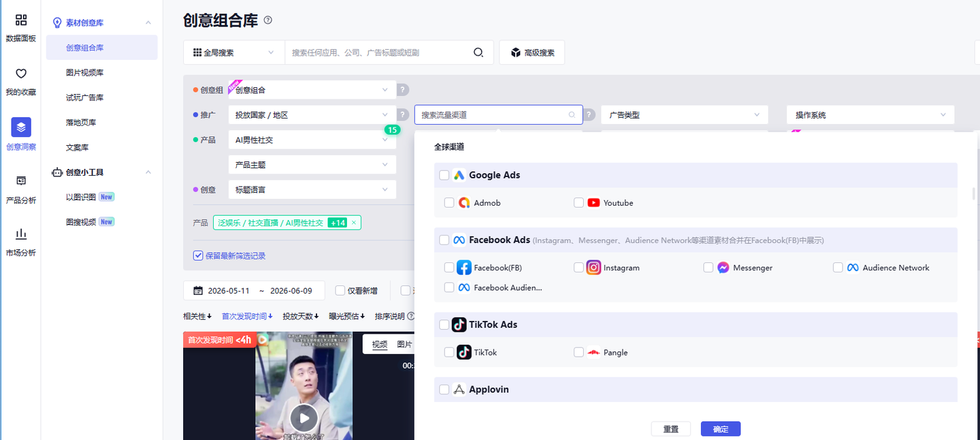Select the Facebook(FB) checkbox
This screenshot has height=440, width=980.
[449, 268]
